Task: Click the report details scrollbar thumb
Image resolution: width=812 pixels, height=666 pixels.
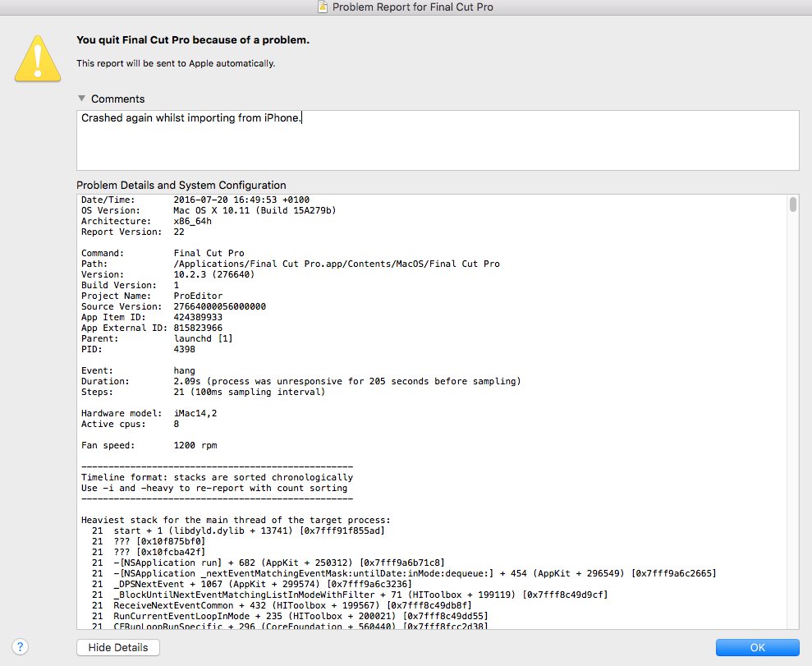Action: (x=793, y=204)
